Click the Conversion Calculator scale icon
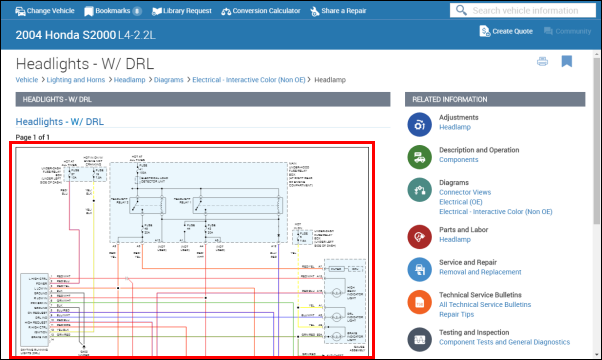This screenshot has width=602, height=360. 226,12
